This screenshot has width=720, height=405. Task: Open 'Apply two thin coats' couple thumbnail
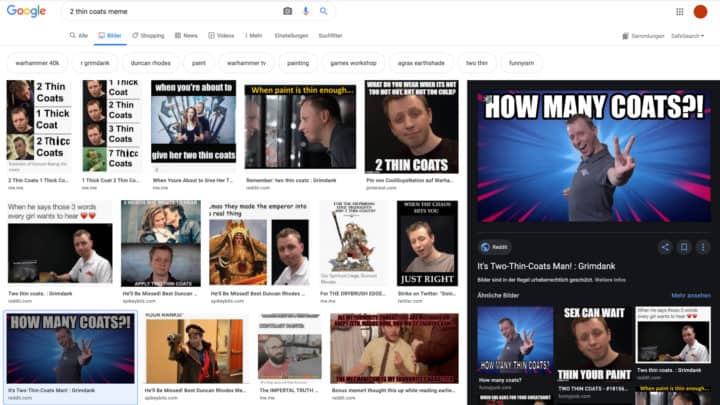(161, 243)
